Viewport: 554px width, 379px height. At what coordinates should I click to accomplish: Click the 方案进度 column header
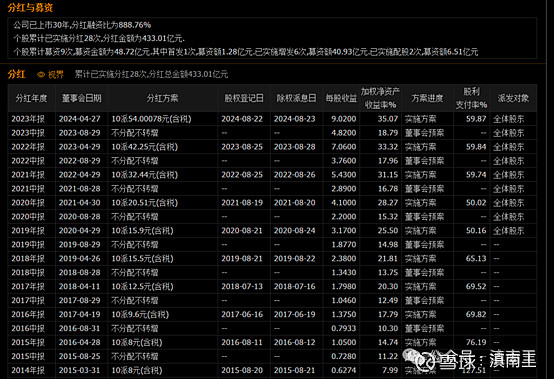[x=427, y=98]
